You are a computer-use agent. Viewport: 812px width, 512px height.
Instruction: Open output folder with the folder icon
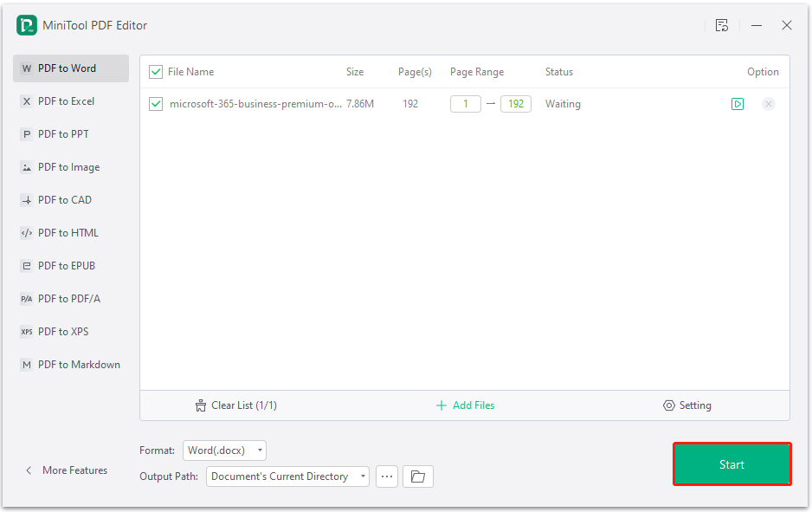click(x=418, y=476)
